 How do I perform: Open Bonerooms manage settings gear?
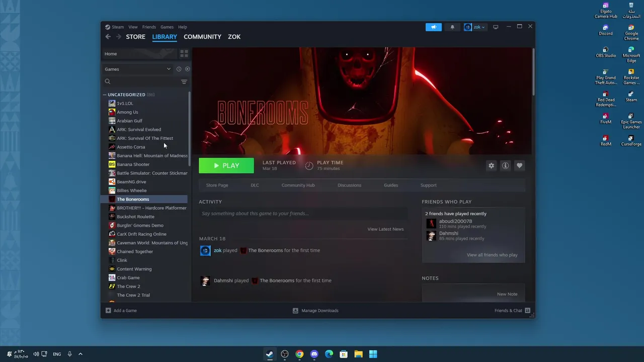[491, 166]
